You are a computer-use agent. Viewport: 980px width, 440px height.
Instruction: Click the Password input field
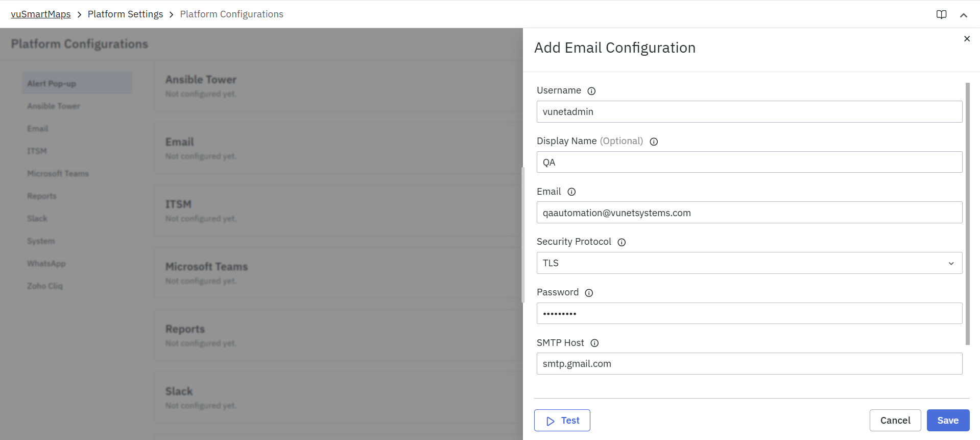pos(749,314)
